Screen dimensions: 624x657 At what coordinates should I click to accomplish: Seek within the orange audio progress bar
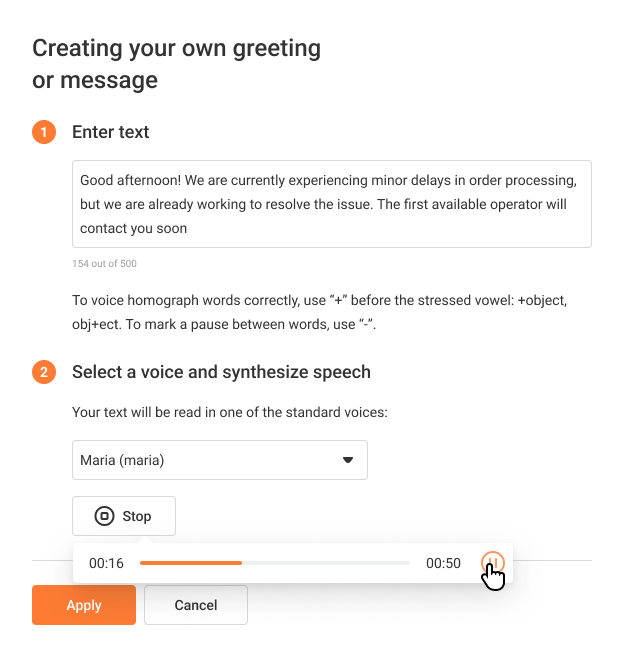click(191, 563)
